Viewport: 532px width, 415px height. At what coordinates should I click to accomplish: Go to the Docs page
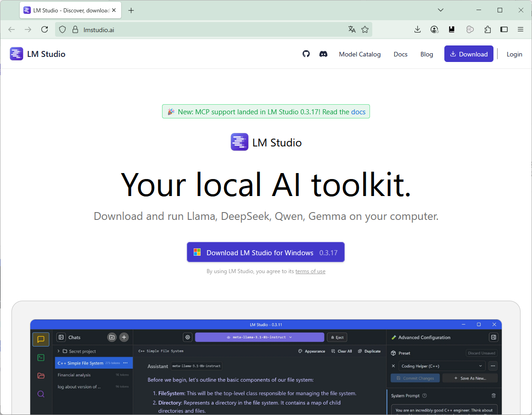400,54
